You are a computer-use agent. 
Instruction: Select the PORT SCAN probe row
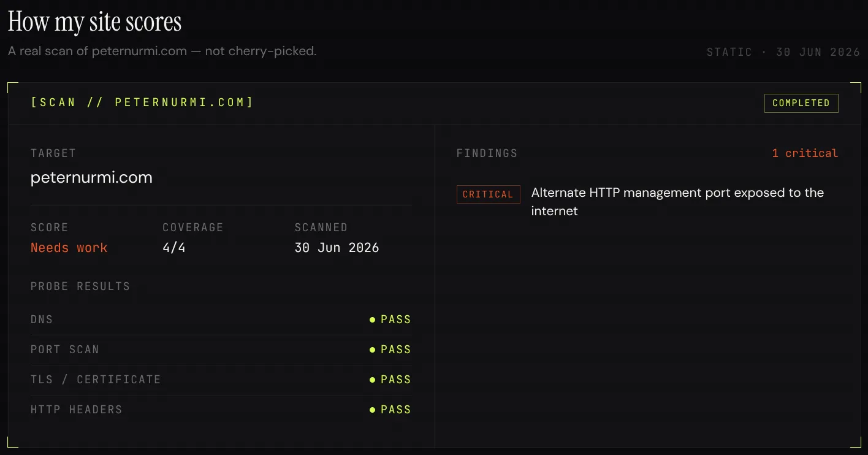click(221, 350)
